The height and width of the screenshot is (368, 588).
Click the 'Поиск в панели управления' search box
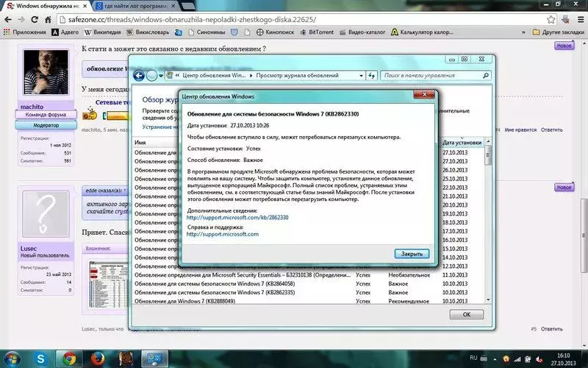coord(431,76)
